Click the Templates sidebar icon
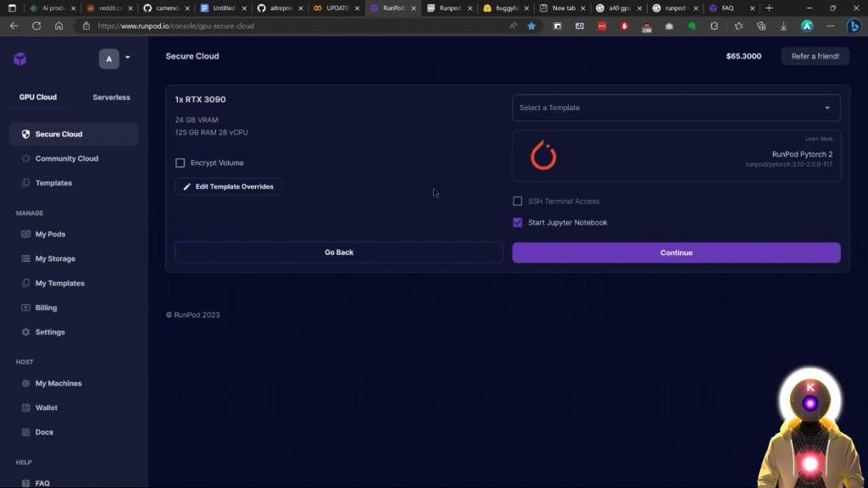Screen dimensions: 868x488 click(25, 183)
